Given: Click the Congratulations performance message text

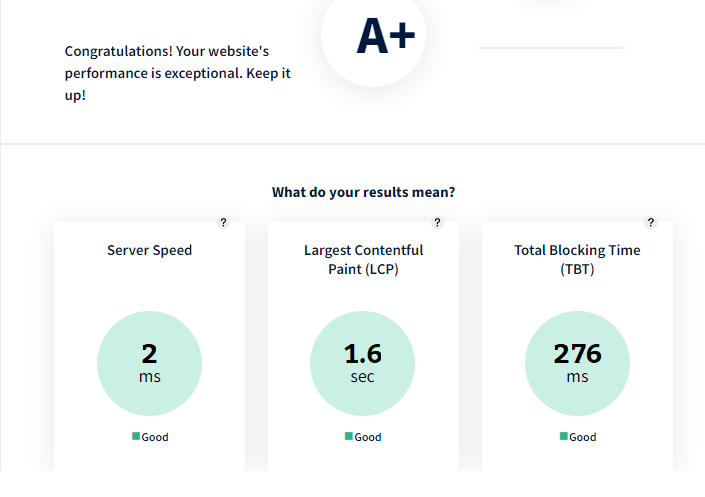Looking at the screenshot, I should (178, 73).
